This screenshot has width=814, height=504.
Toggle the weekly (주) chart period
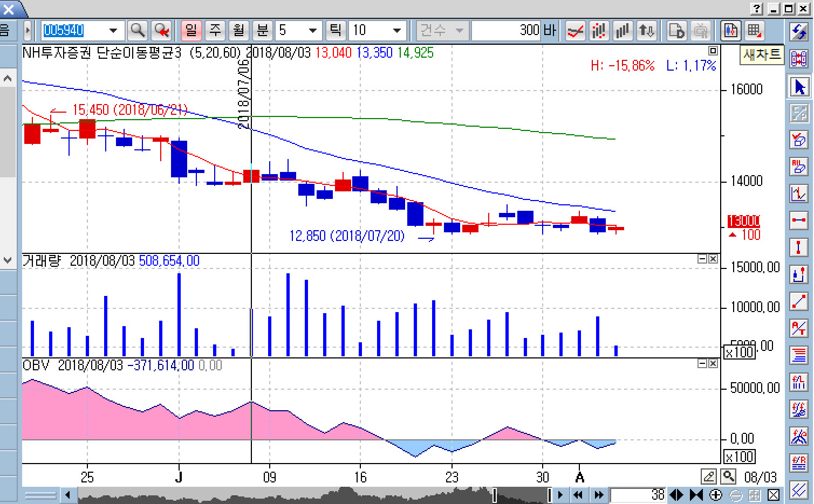pyautogui.click(x=215, y=31)
